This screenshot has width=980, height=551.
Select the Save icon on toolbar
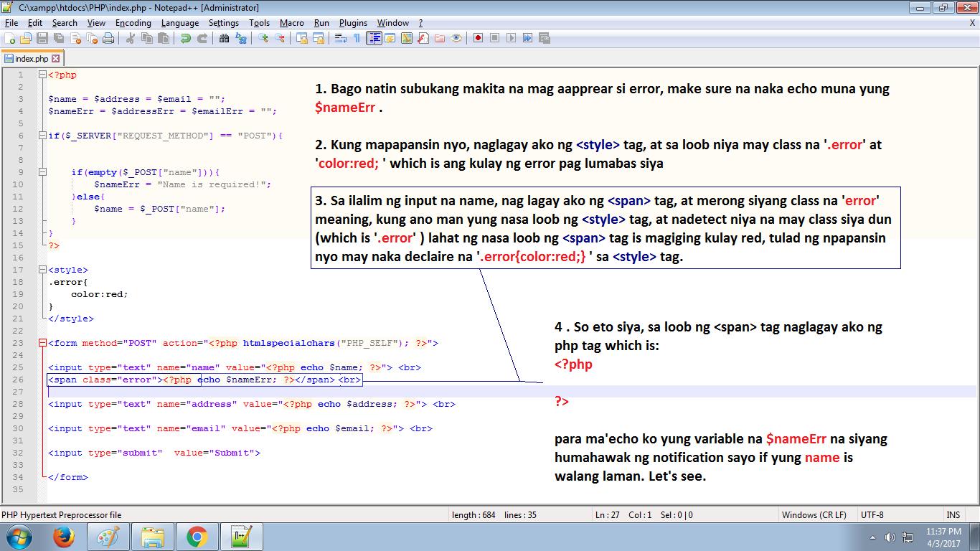click(x=41, y=37)
